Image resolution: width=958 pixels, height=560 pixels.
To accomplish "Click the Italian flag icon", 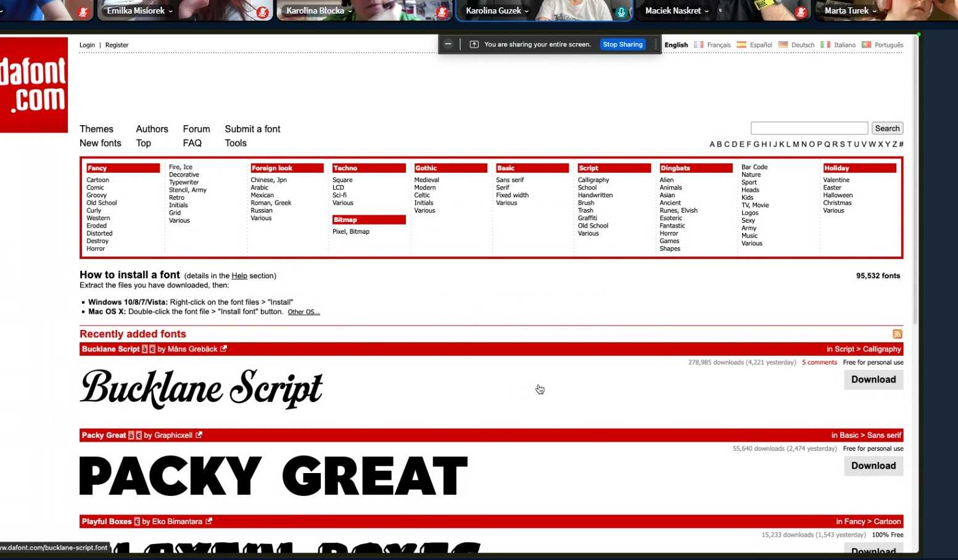I will coord(825,44).
